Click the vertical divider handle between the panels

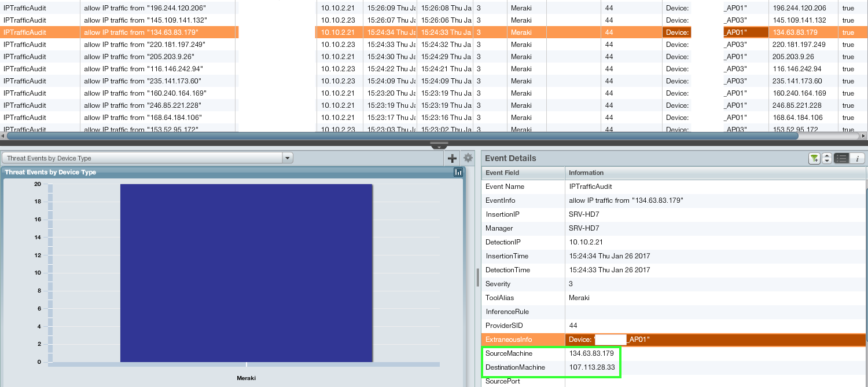click(478, 277)
